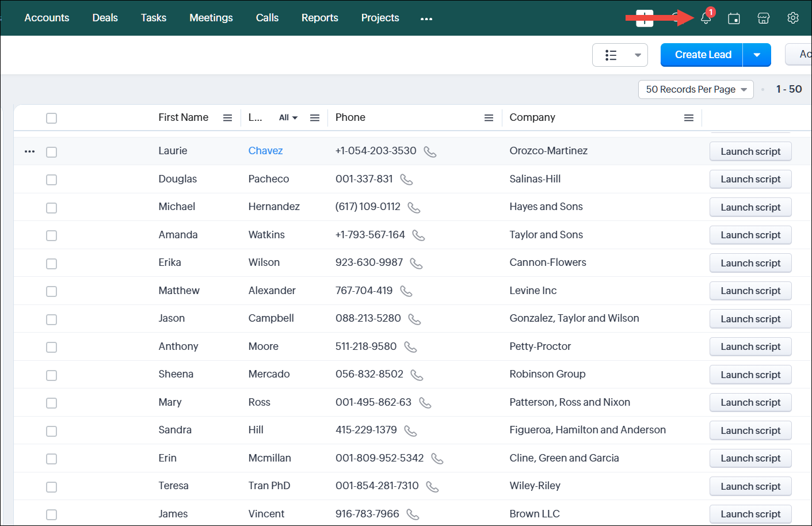Viewport: 812px width, 526px height.
Task: Click the quick create plus icon
Action: pos(645,18)
